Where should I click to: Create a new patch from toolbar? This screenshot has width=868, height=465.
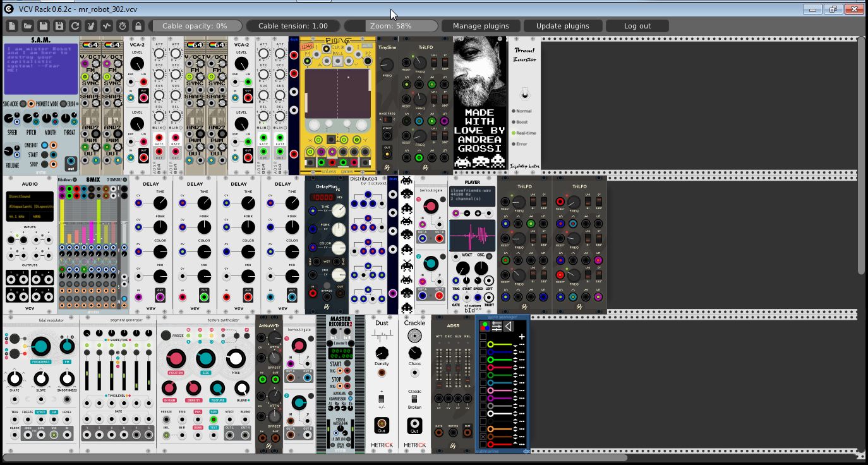coord(13,26)
